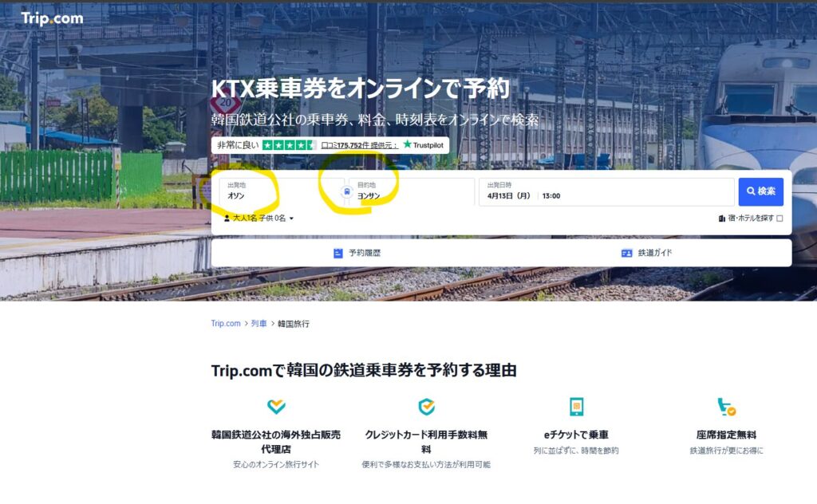
Task: Go to 列車 breadcrumb link
Action: (x=259, y=323)
